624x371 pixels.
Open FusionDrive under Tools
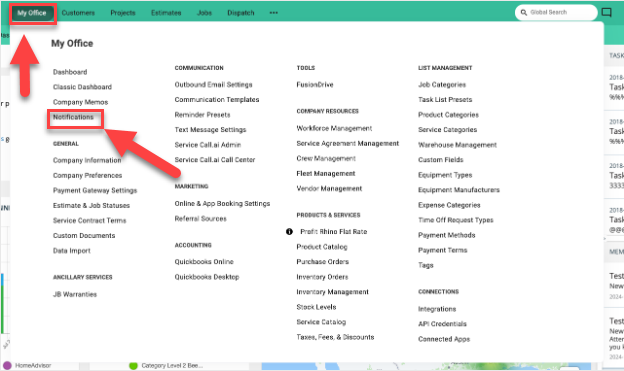(x=315, y=84)
